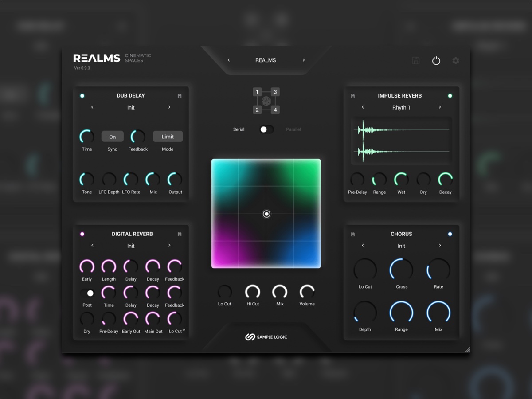Viewport: 532px width, 399px height.
Task: Open Impulse Reverb Rhyth 1 preset name
Action: (x=401, y=108)
